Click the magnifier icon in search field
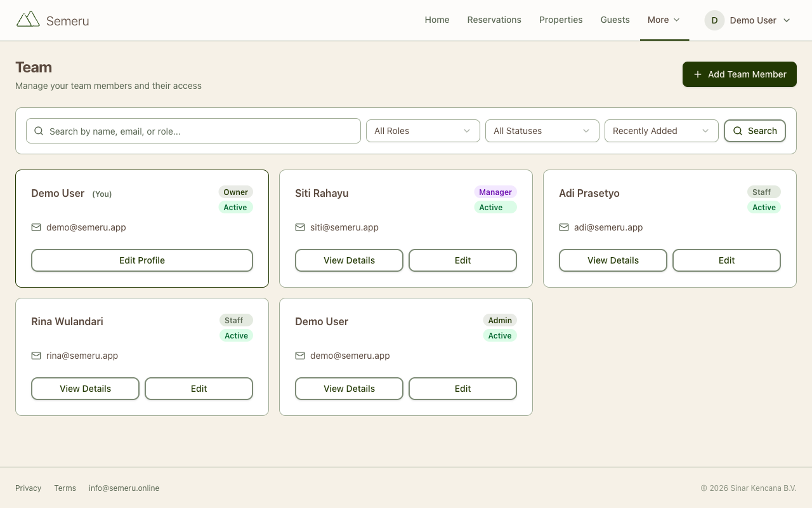The width and height of the screenshot is (812, 508). pos(39,131)
